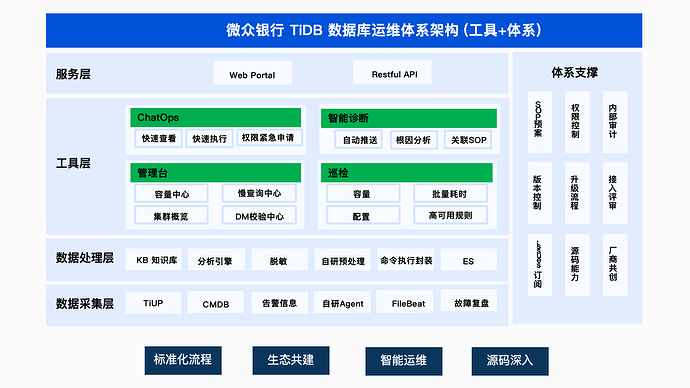690x388 pixels.
Task: Click the ES box
Action: pos(469,260)
